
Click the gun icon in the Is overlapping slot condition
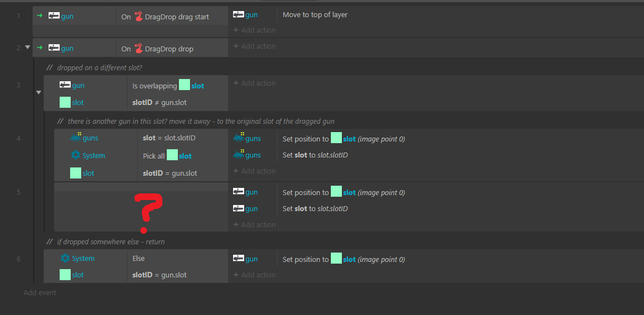point(65,86)
